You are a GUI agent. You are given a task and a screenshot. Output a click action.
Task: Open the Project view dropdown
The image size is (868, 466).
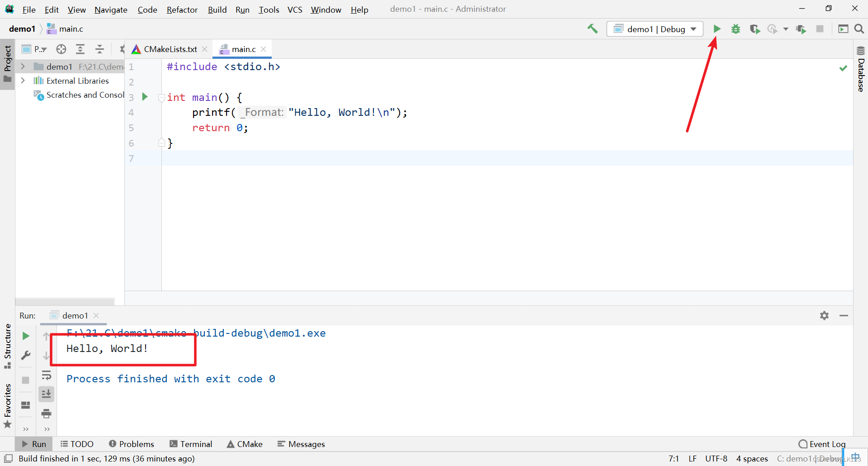34,49
